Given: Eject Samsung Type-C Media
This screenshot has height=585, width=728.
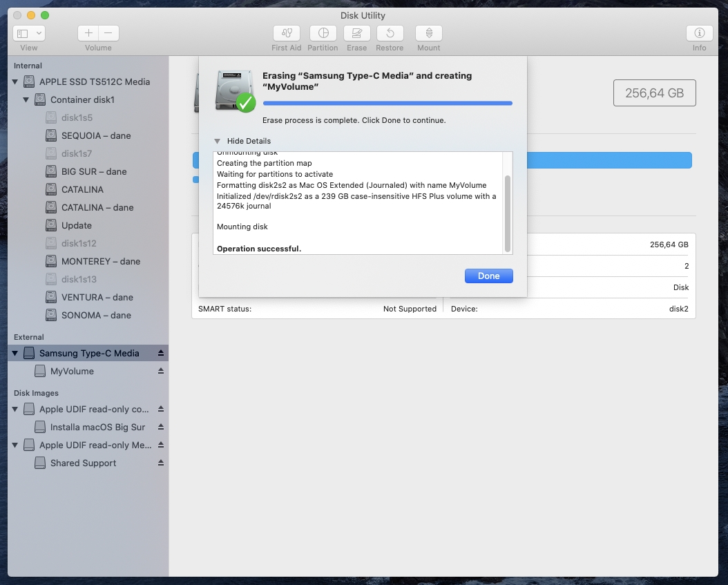Looking at the screenshot, I should pos(161,353).
